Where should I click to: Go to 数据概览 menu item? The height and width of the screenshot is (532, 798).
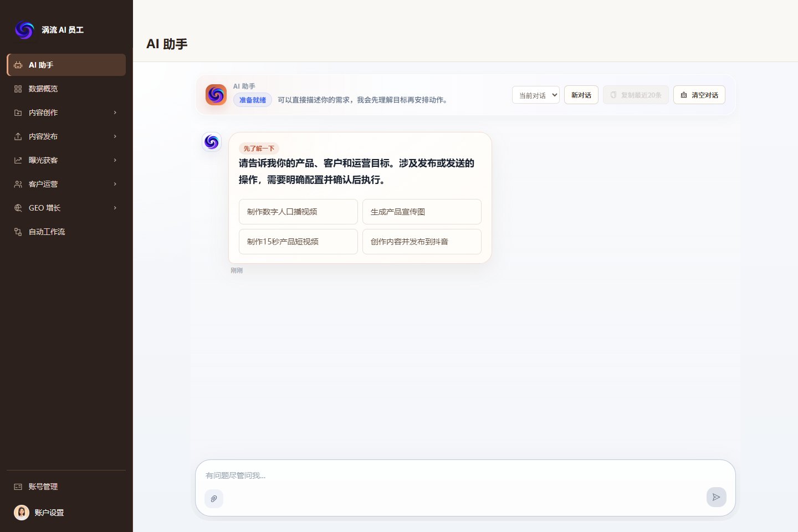click(x=66, y=89)
